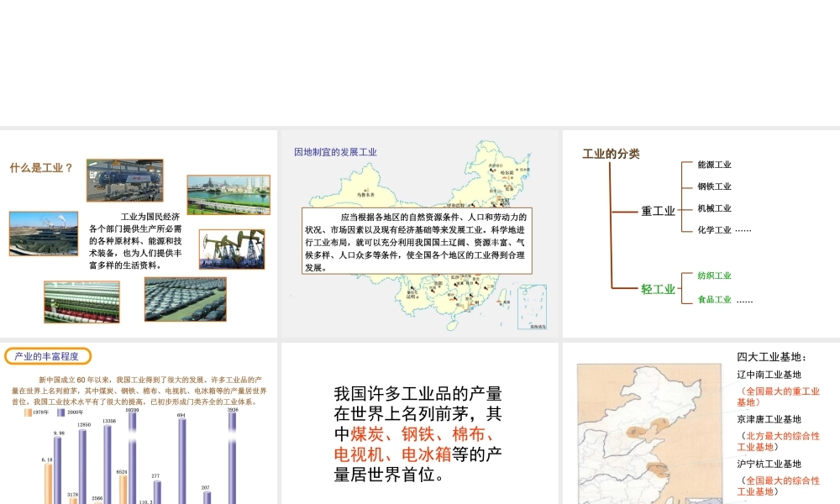Click the riverside city skyline photo

point(228,195)
